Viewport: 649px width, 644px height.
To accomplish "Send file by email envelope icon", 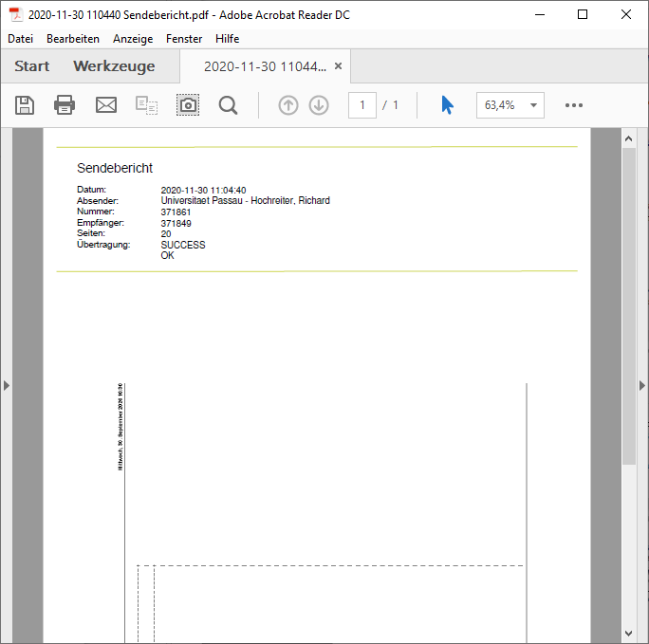I will [106, 105].
